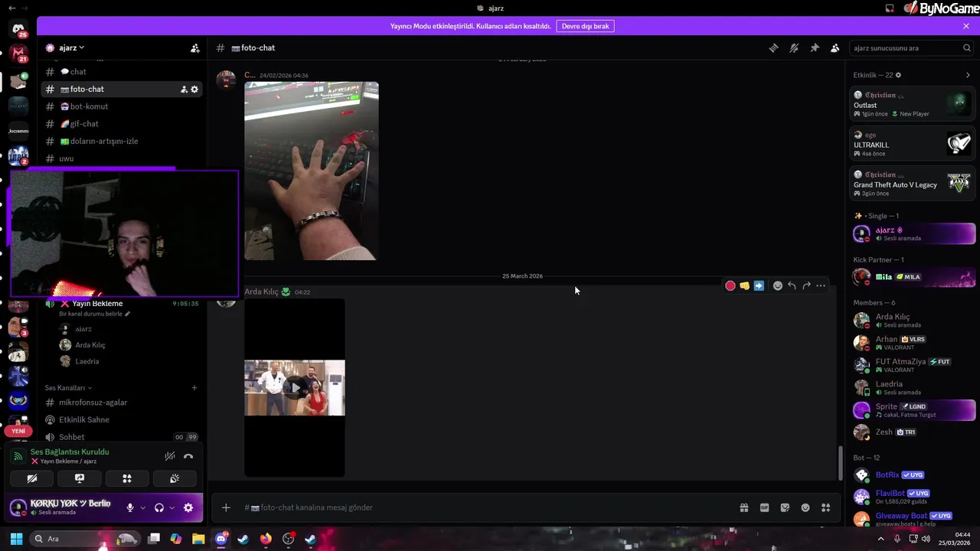Collapse the Ses Kanalları category

click(x=68, y=388)
